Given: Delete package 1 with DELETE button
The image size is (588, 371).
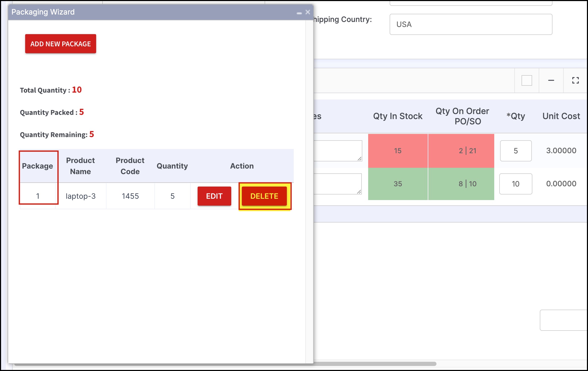Looking at the screenshot, I should pos(264,196).
